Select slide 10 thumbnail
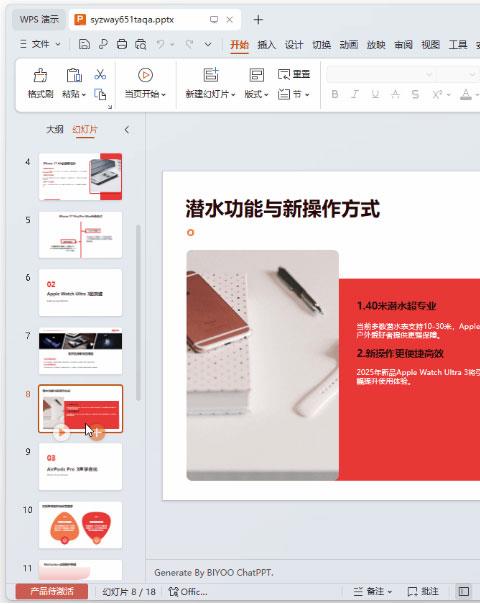This screenshot has width=480, height=604. pyautogui.click(x=80, y=525)
